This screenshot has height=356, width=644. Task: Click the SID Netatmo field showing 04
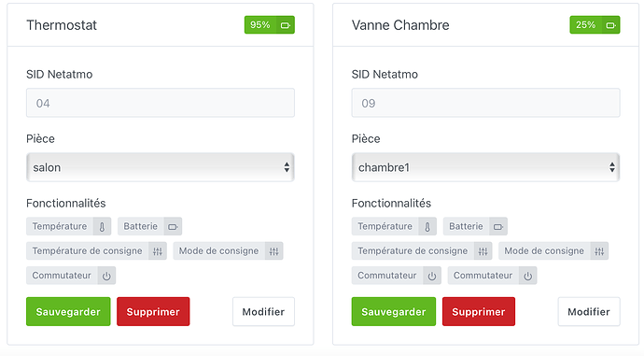click(x=161, y=103)
